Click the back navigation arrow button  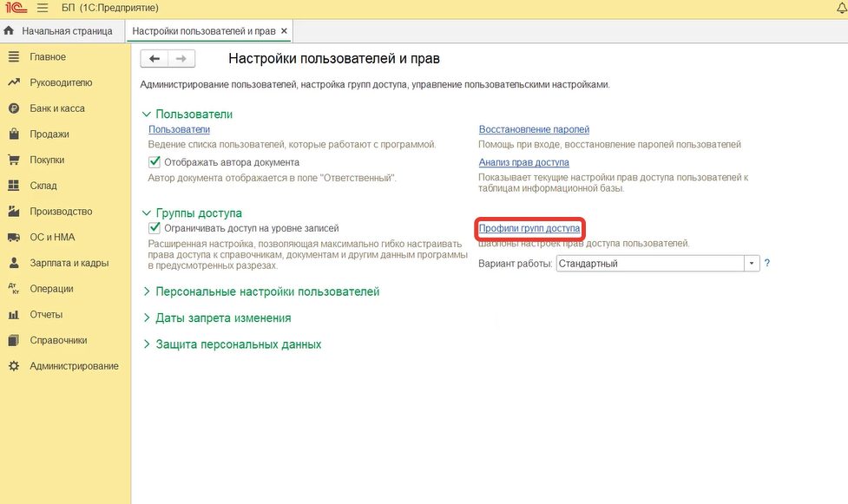click(x=154, y=58)
